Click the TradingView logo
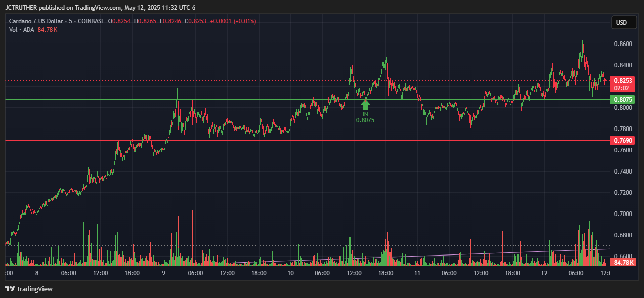 [29, 289]
